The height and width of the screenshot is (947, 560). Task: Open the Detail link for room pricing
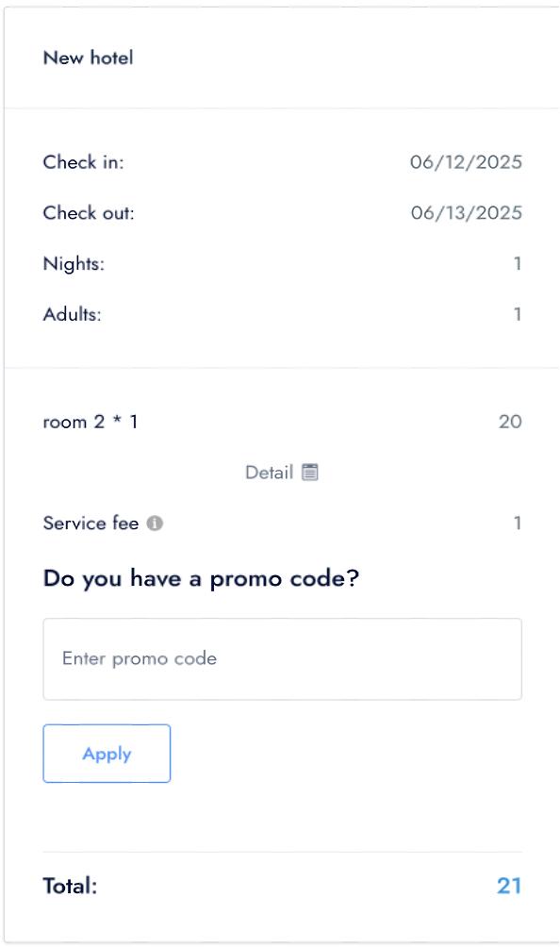[269, 473]
